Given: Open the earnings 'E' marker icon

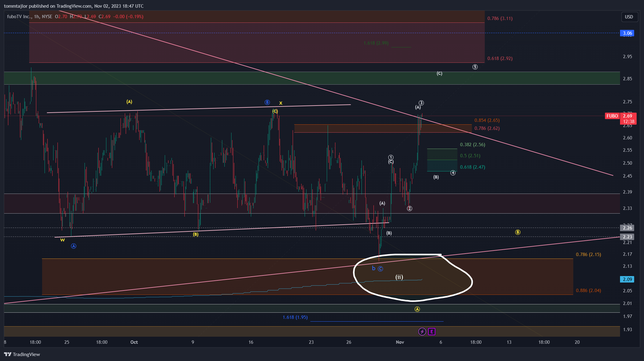Looking at the screenshot, I should point(432,331).
